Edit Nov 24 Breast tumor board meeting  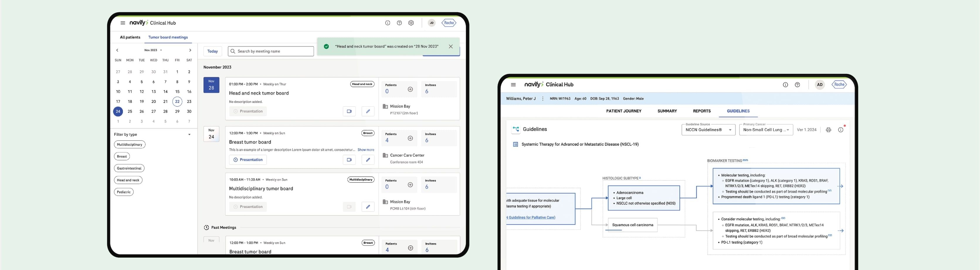coord(368,160)
